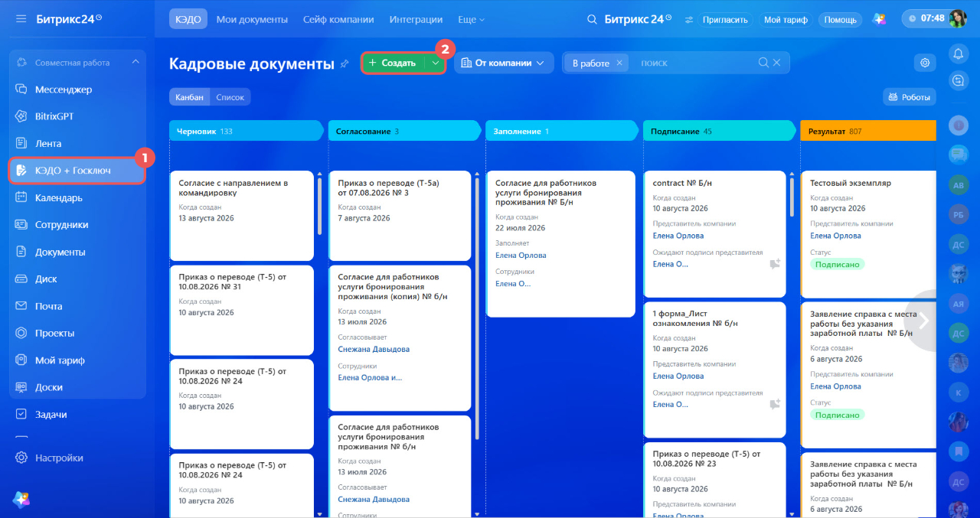
Task: Click magnifier inside the filter search box
Action: [763, 63]
